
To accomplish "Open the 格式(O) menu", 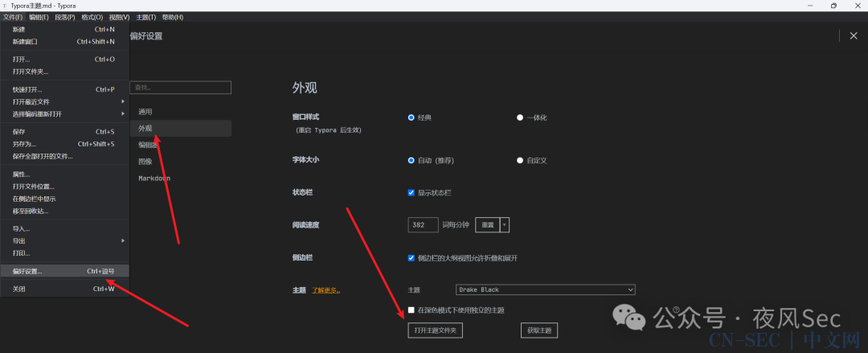I will 92,17.
